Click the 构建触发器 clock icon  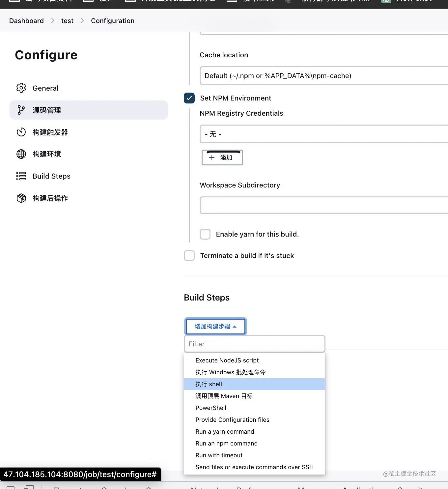coord(21,132)
